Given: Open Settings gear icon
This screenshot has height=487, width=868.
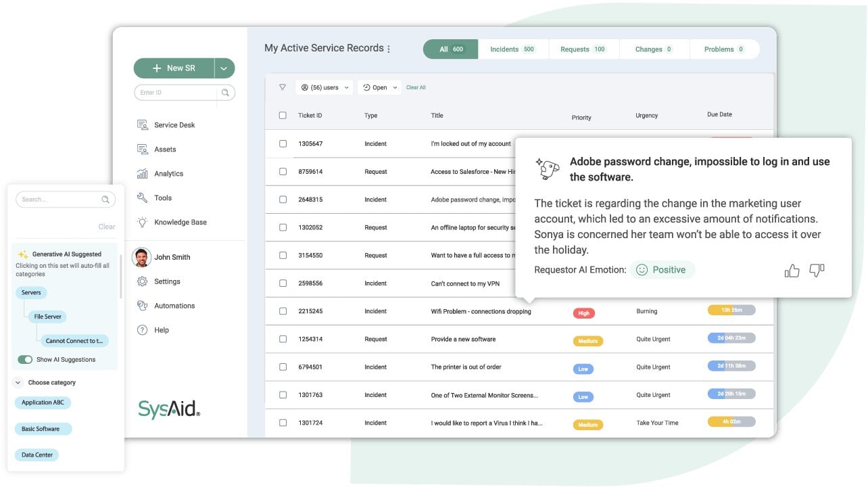Looking at the screenshot, I should click(143, 281).
